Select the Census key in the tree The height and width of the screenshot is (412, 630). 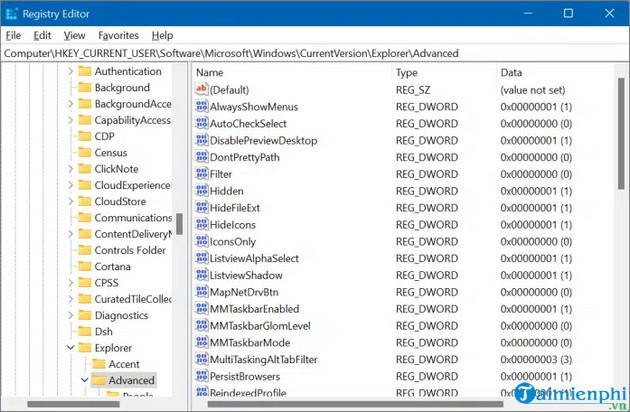(111, 153)
